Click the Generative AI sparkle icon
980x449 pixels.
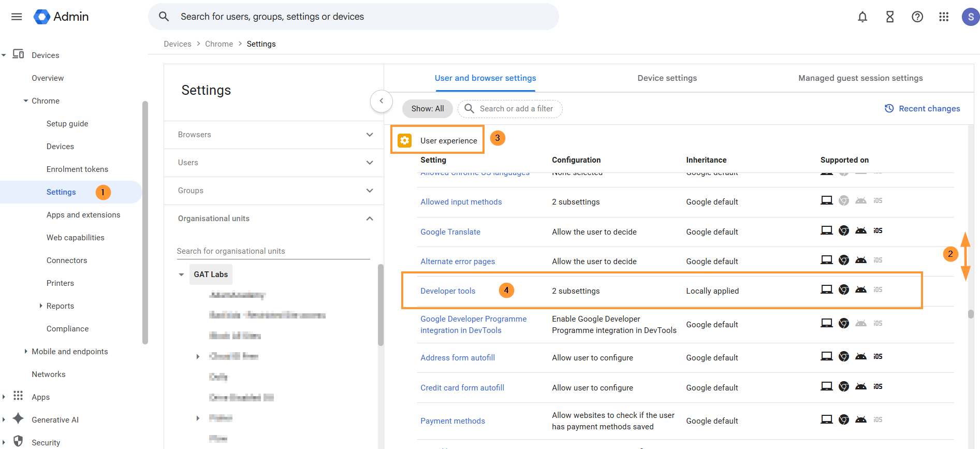click(x=18, y=418)
